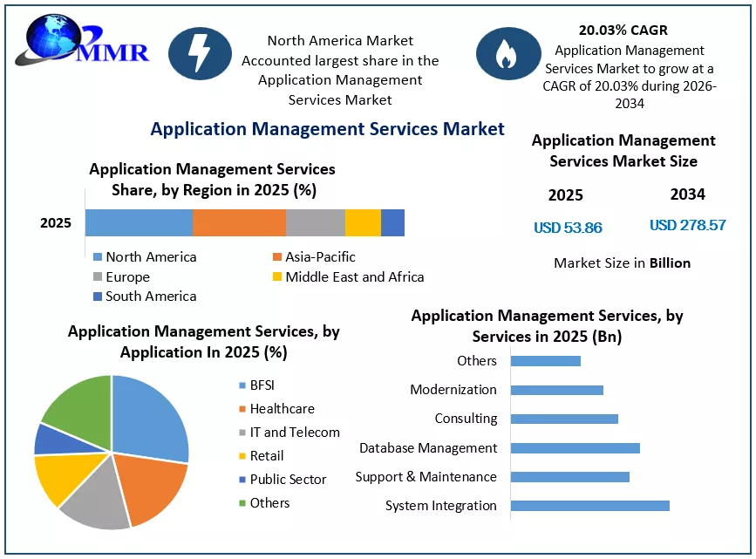The image size is (756, 559).
Task: Click the MMR globe logo
Action: [x=82, y=39]
